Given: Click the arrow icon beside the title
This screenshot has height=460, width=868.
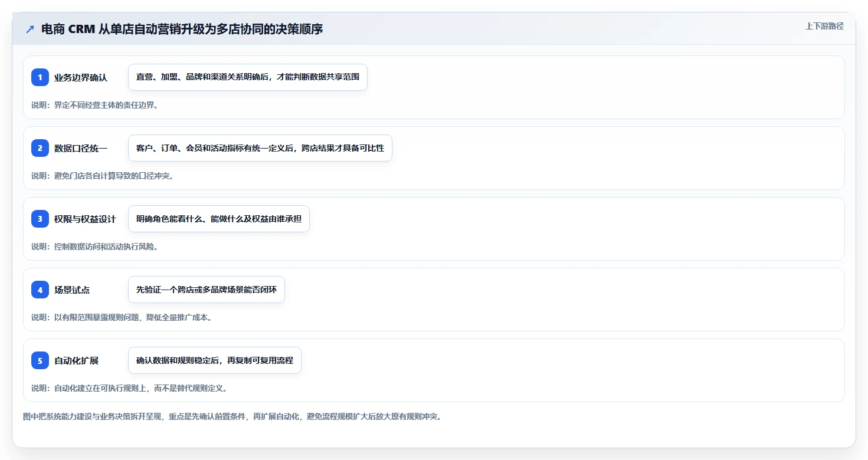Looking at the screenshot, I should [30, 29].
